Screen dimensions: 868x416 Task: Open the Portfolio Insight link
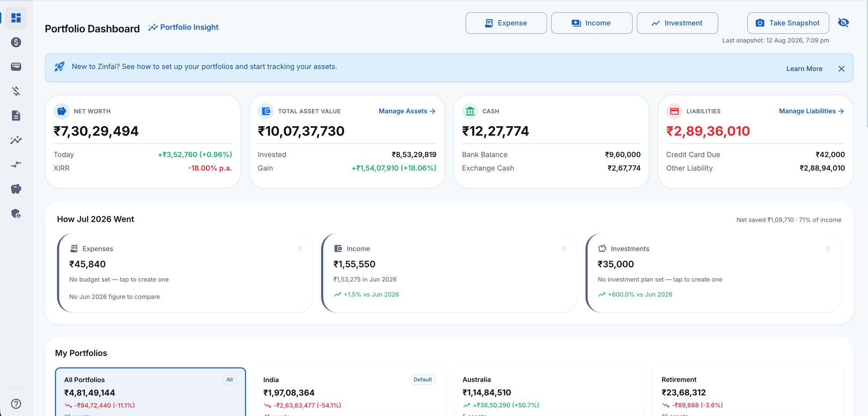184,27
